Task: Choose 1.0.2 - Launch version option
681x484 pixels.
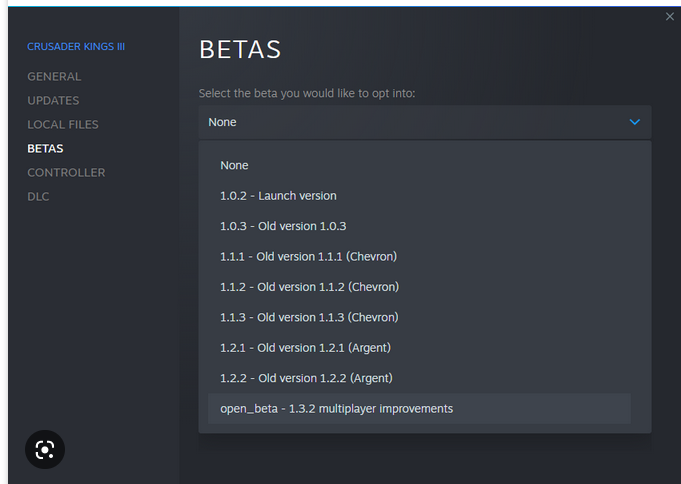Action: point(278,196)
